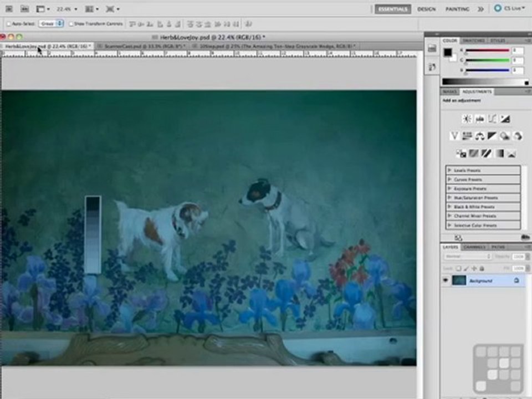
Task: Launch Mini Bridge from the application bar
Action: click(x=24, y=9)
